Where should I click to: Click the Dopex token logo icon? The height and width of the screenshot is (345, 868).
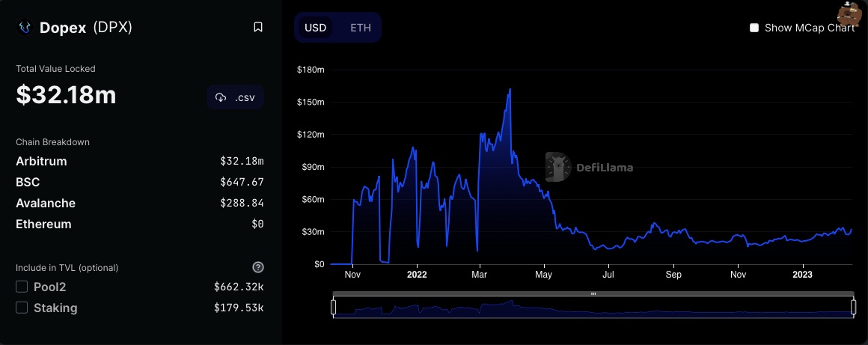click(x=25, y=27)
